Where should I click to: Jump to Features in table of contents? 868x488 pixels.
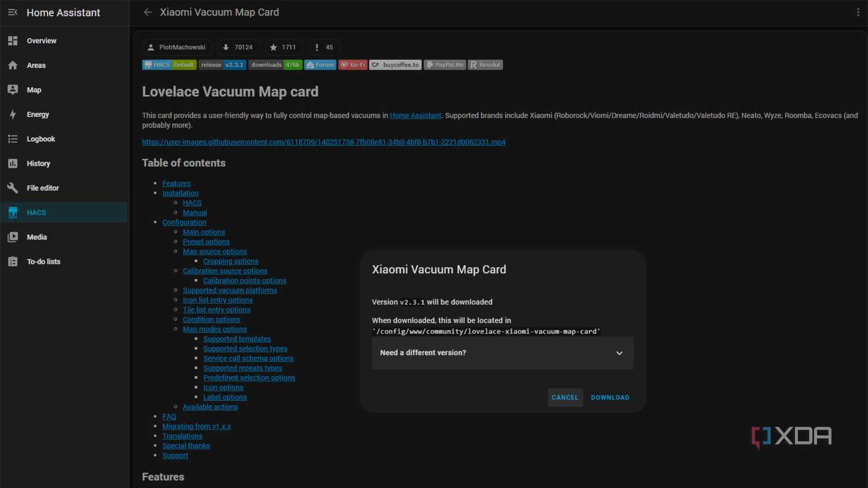176,184
